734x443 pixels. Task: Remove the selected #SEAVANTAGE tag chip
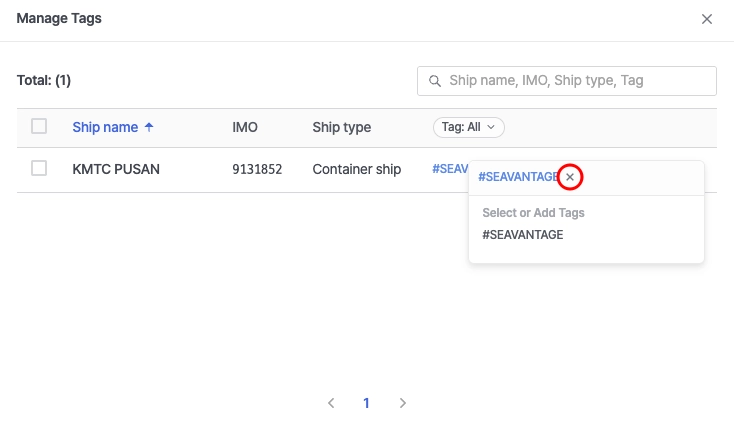[x=570, y=177]
